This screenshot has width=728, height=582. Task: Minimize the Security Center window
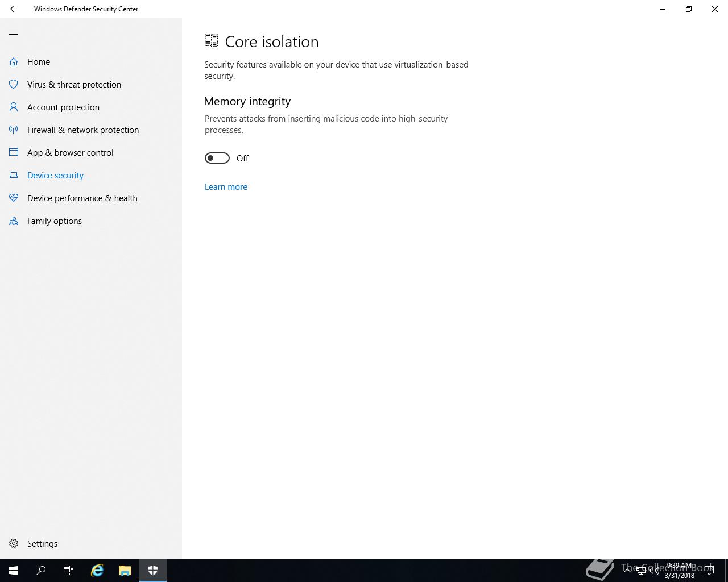pyautogui.click(x=663, y=9)
